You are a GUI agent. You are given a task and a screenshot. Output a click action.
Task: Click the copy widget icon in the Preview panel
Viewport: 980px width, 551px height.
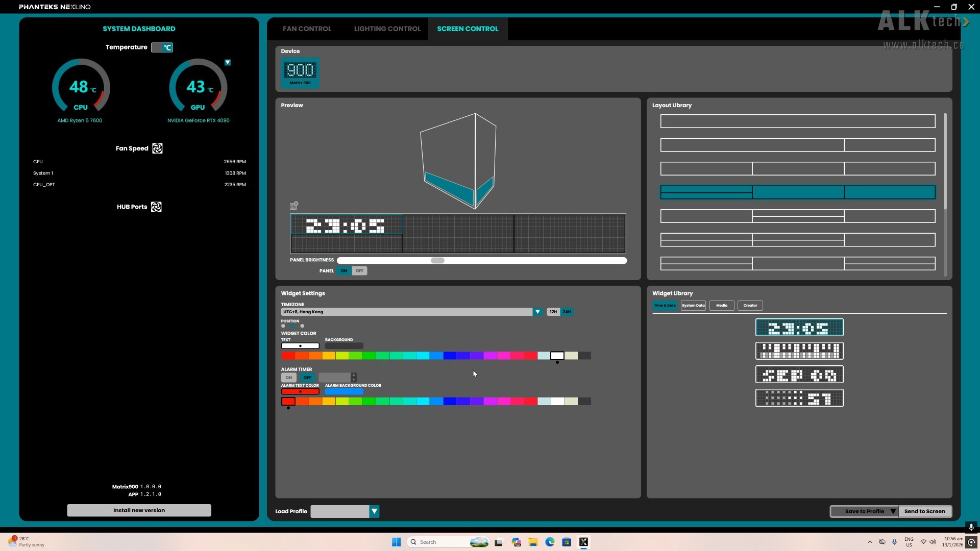pos(293,205)
